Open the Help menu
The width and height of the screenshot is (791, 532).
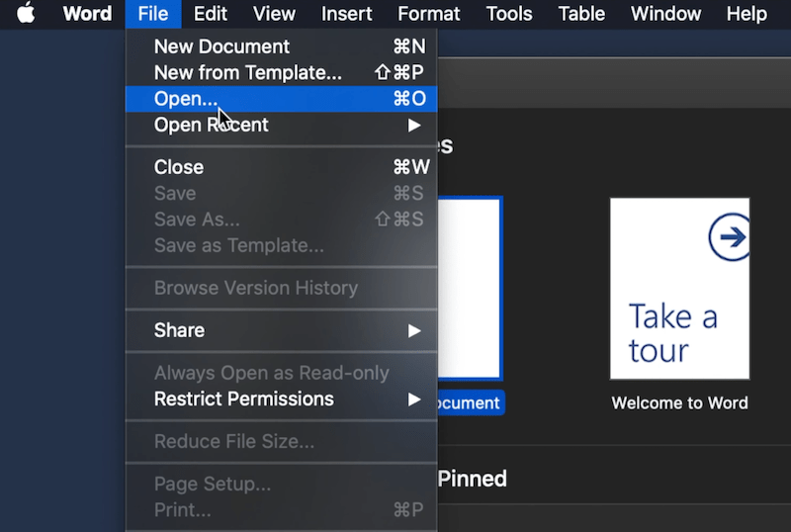[x=746, y=14]
